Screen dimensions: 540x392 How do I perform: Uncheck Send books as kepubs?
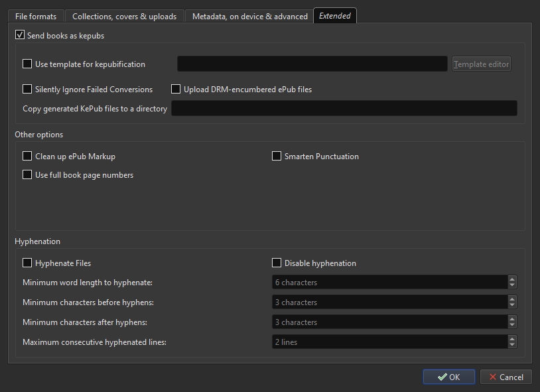[x=20, y=35]
